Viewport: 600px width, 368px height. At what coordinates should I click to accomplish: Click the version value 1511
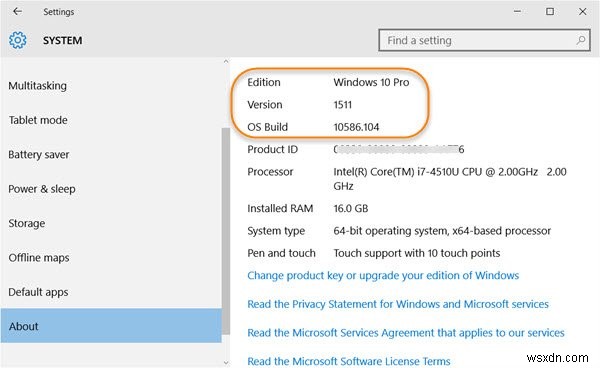(x=342, y=105)
